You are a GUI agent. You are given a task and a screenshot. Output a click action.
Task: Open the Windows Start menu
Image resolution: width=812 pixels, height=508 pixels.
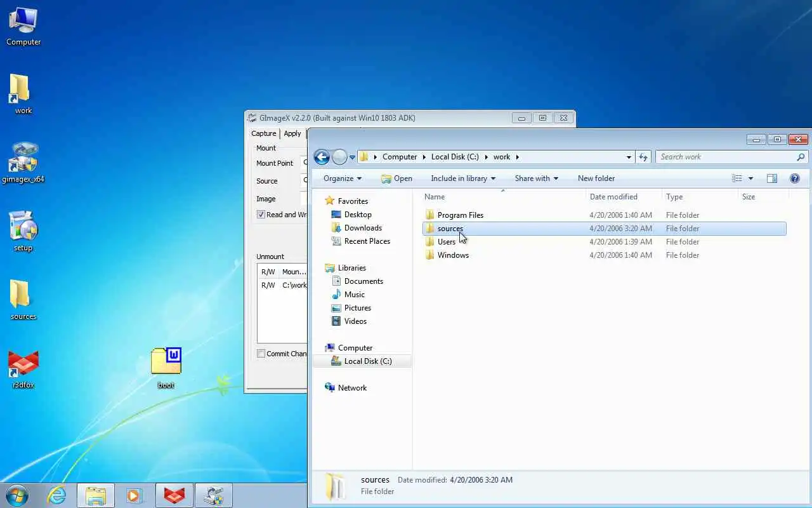pyautogui.click(x=17, y=495)
